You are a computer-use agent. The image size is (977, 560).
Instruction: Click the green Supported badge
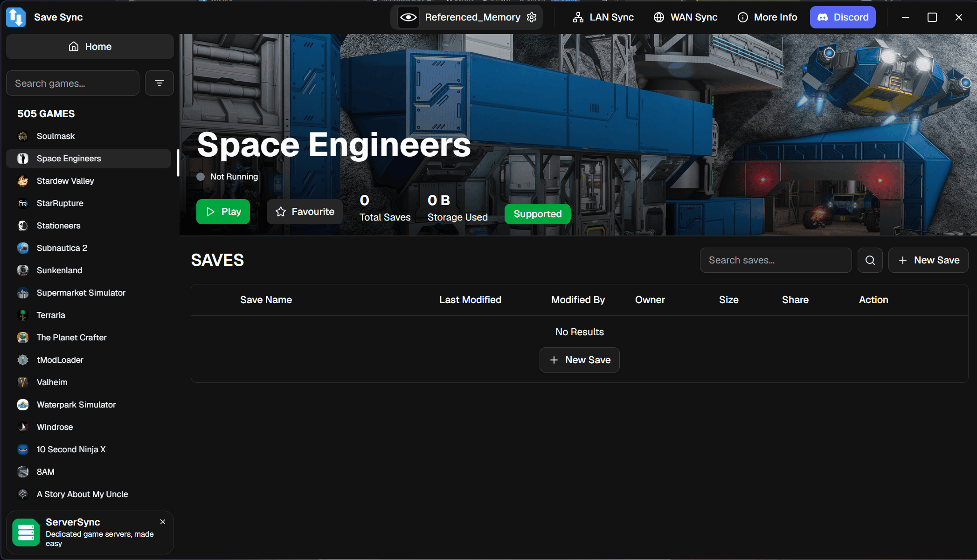click(x=537, y=214)
